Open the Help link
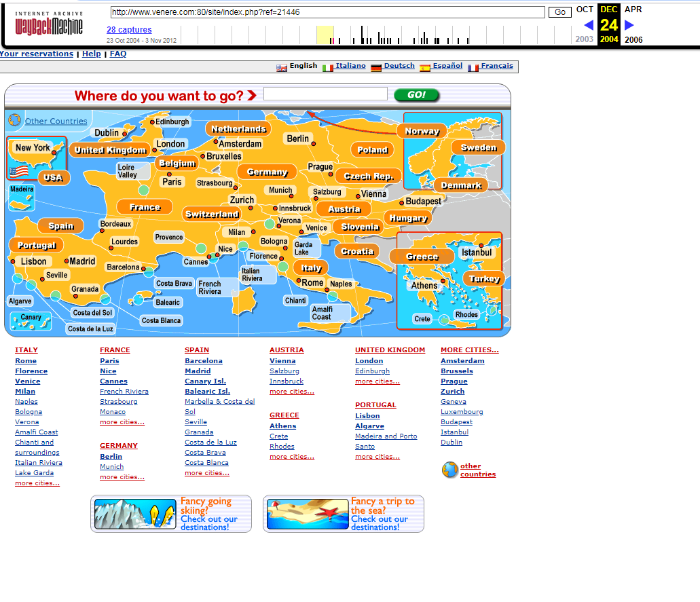The width and height of the screenshot is (700, 602). (x=92, y=54)
